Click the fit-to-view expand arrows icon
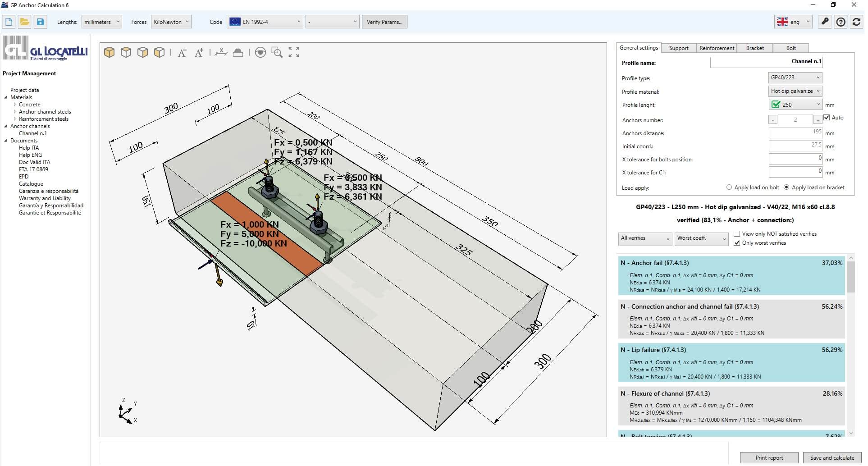The width and height of the screenshot is (868, 466). coord(294,53)
